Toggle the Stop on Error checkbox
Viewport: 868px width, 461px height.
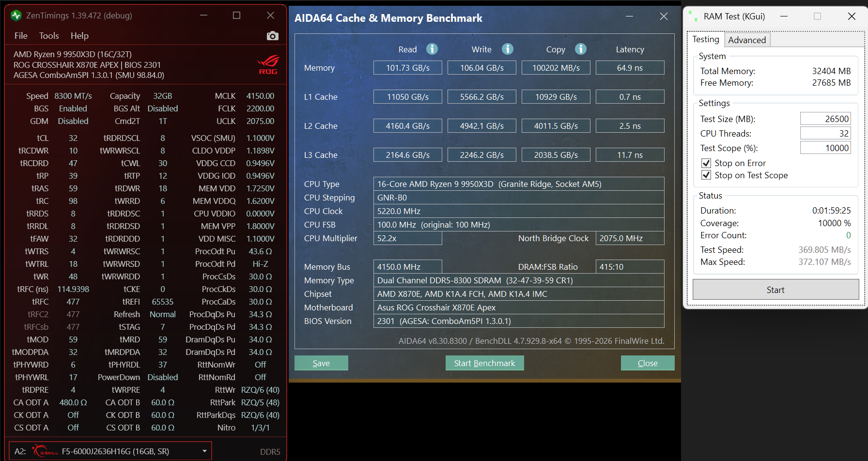[x=706, y=163]
